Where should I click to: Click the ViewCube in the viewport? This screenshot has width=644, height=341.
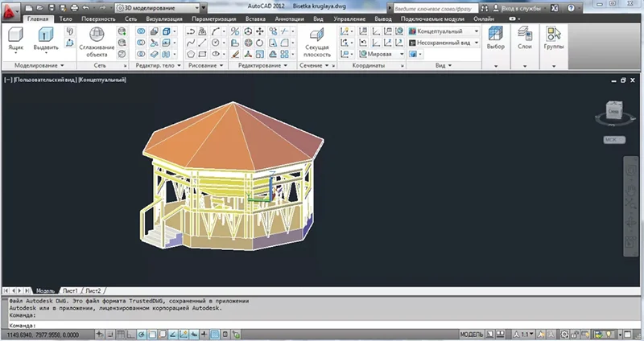coord(613,112)
